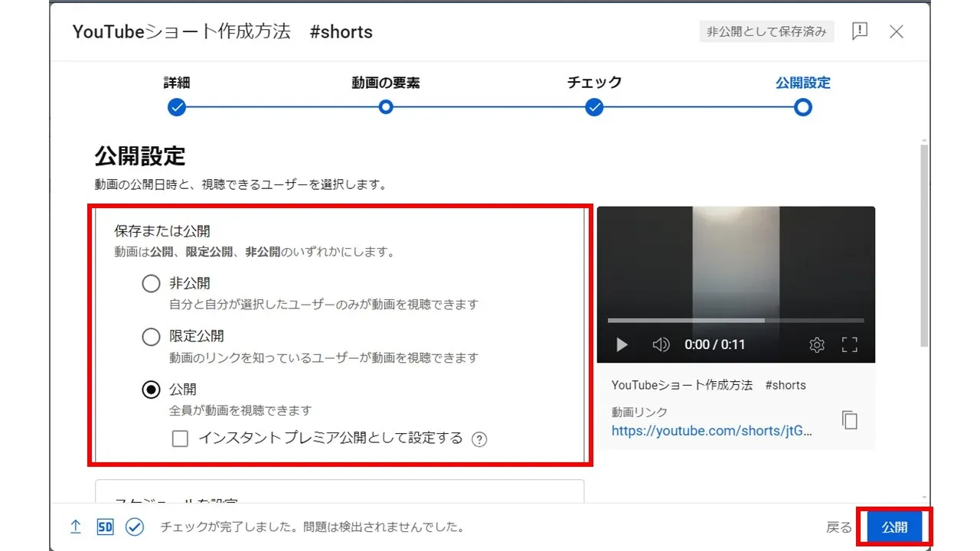
Task: Select the 限定公開 radio button
Action: 152,337
